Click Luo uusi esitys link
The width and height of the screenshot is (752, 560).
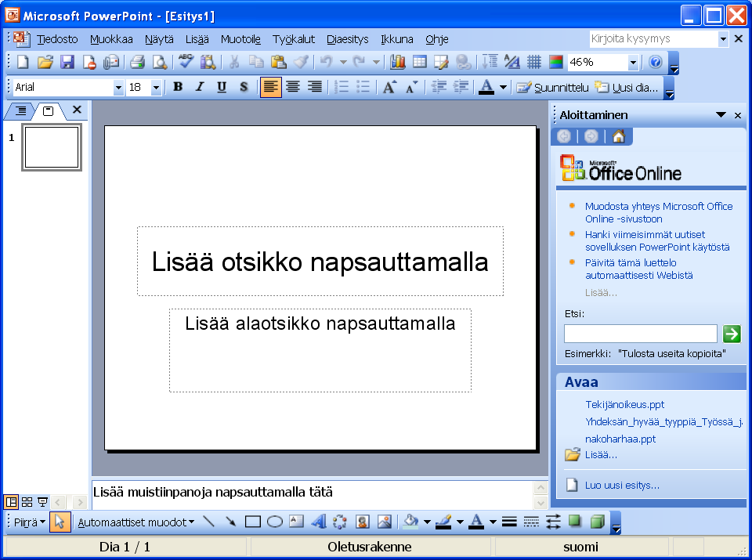pyautogui.click(x=622, y=486)
